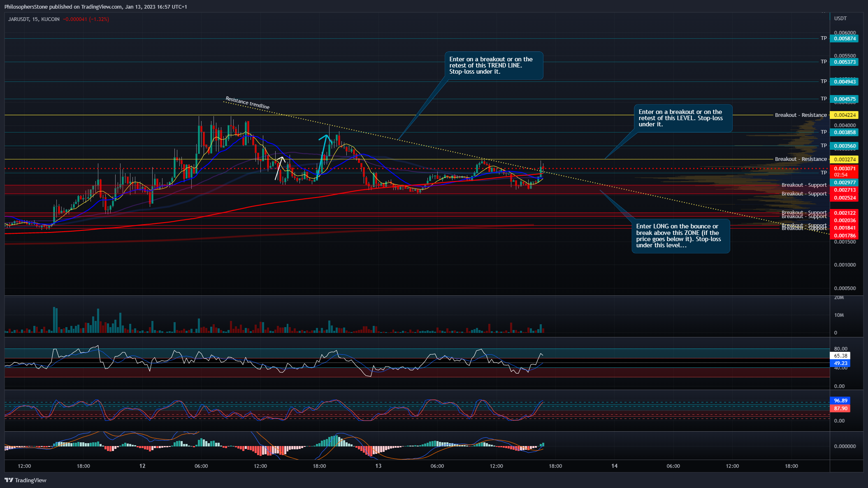Click the 0.003560 TP price label

point(844,146)
